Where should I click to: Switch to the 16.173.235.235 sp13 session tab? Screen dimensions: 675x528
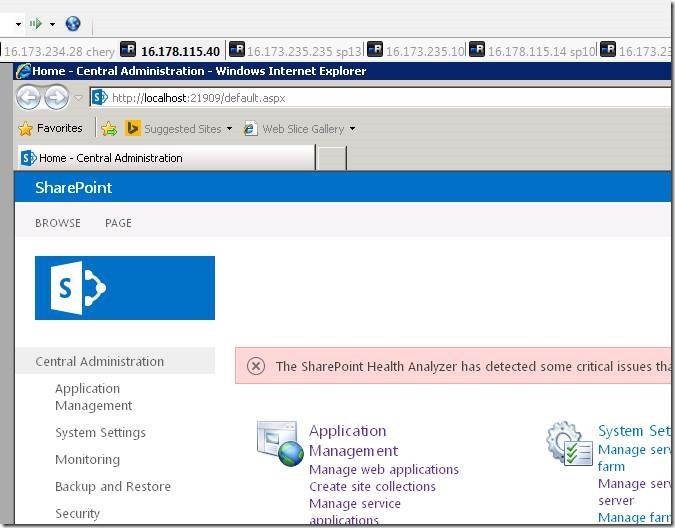[295, 51]
